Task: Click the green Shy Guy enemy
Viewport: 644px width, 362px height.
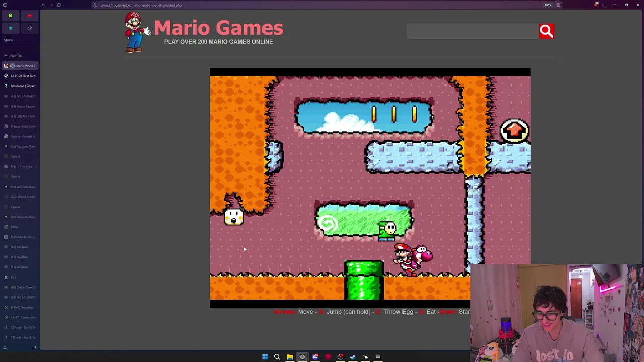Action: pos(387,231)
